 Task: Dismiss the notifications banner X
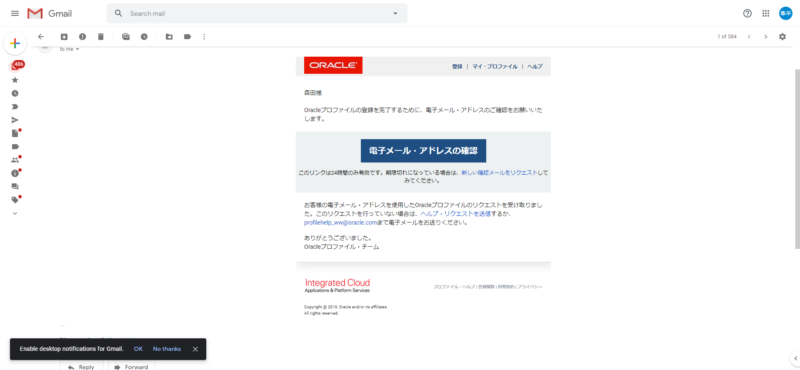pyautogui.click(x=195, y=349)
